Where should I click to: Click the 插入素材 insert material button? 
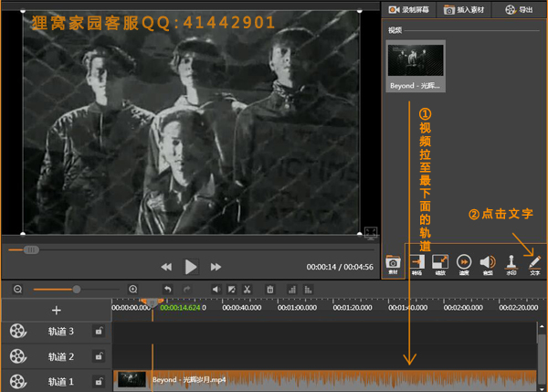(x=462, y=10)
